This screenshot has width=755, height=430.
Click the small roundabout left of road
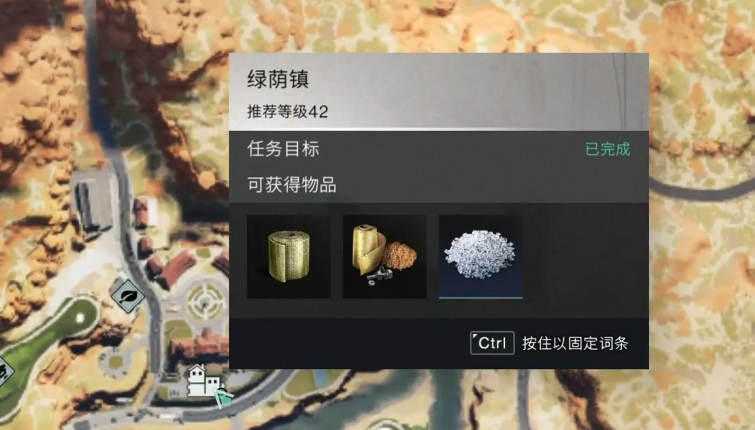pyautogui.click(x=115, y=361)
